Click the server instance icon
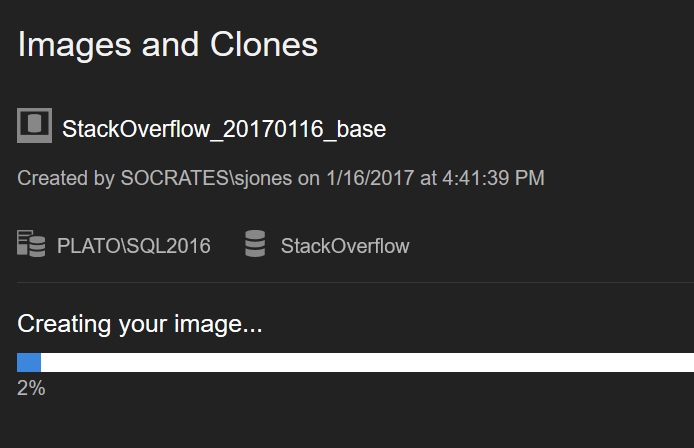 click(x=31, y=244)
